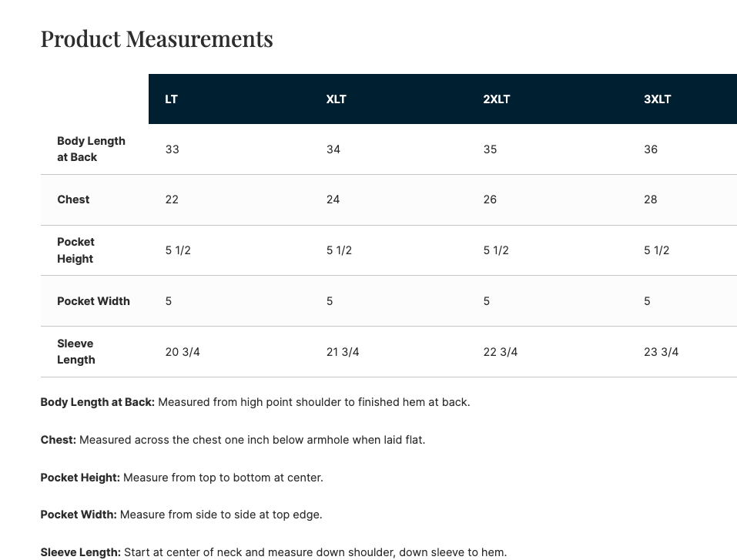737x560 pixels.
Task: Select the 2XLT column header
Action: [497, 99]
